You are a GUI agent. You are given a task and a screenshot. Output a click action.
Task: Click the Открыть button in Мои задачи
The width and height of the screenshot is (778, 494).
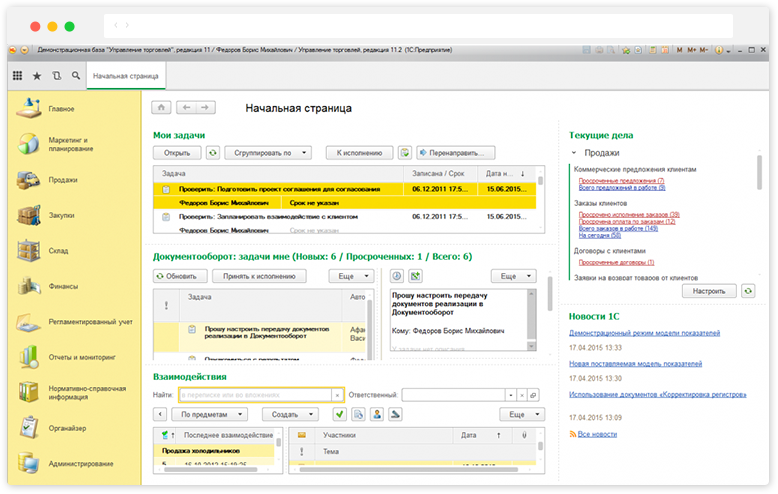(x=177, y=153)
